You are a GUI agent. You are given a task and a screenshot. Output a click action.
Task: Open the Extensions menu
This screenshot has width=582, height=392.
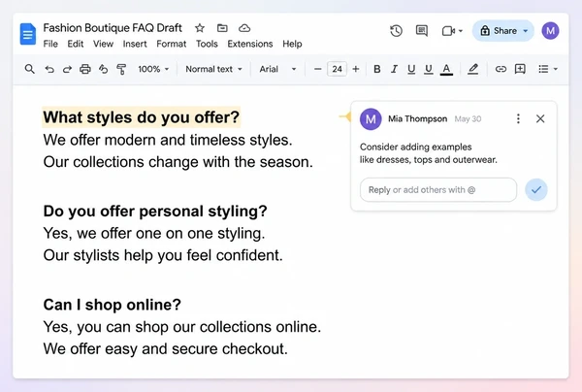pyautogui.click(x=250, y=44)
